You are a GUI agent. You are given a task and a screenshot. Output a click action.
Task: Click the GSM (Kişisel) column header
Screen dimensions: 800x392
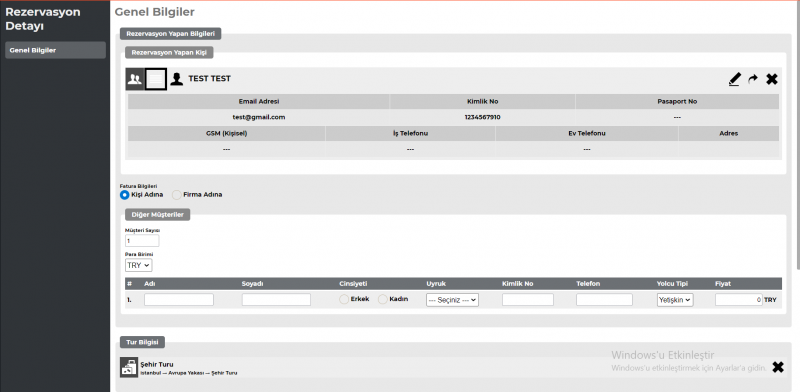(x=227, y=133)
